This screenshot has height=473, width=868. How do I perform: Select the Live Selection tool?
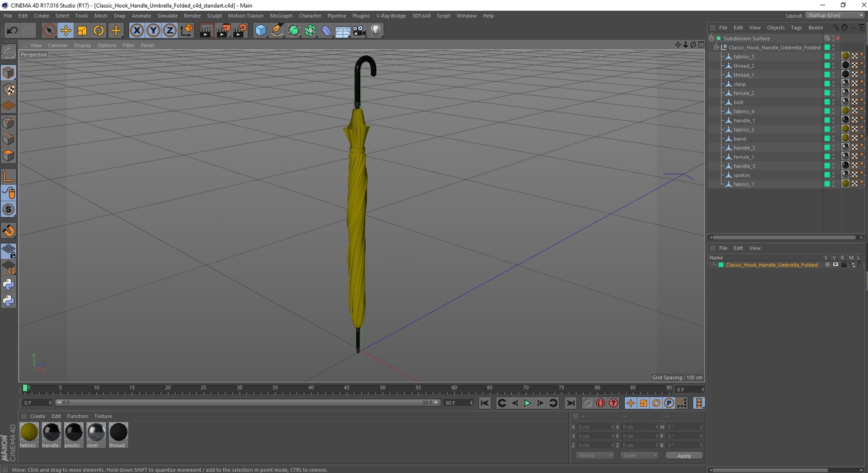tap(49, 30)
